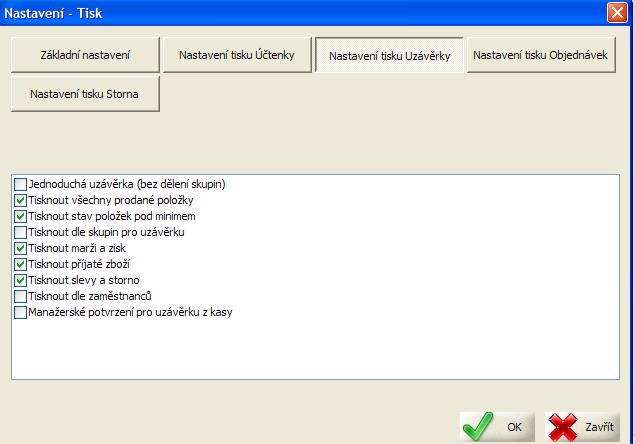The width and height of the screenshot is (635, 444).
Task: Select the Nastavení tisku Uzávěrky tab
Action: [x=389, y=56]
